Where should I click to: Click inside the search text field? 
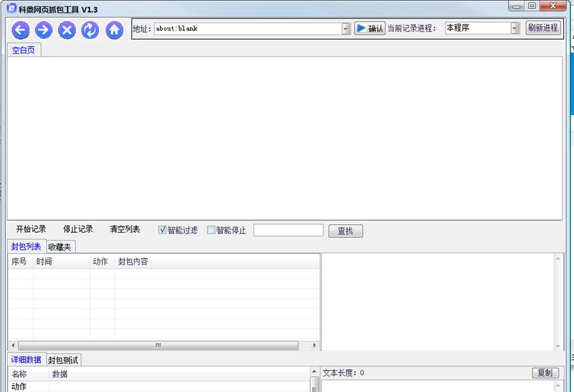point(287,230)
